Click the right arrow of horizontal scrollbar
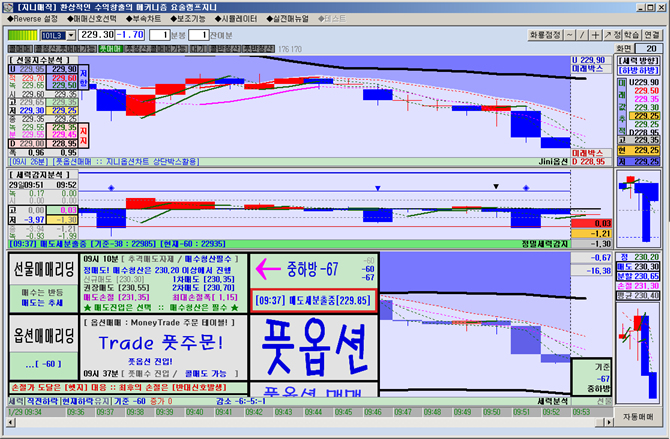Screen dimensions: 670x439 pos(609,422)
